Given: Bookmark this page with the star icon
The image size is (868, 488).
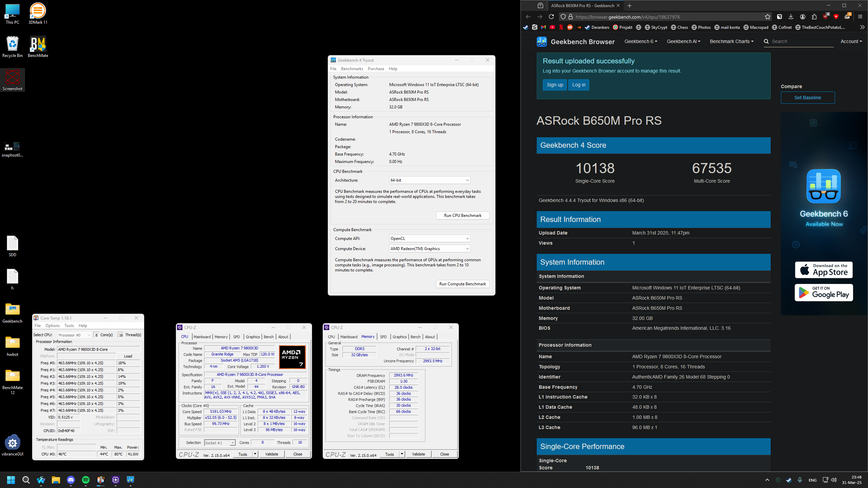Looking at the screenshot, I should 768,17.
